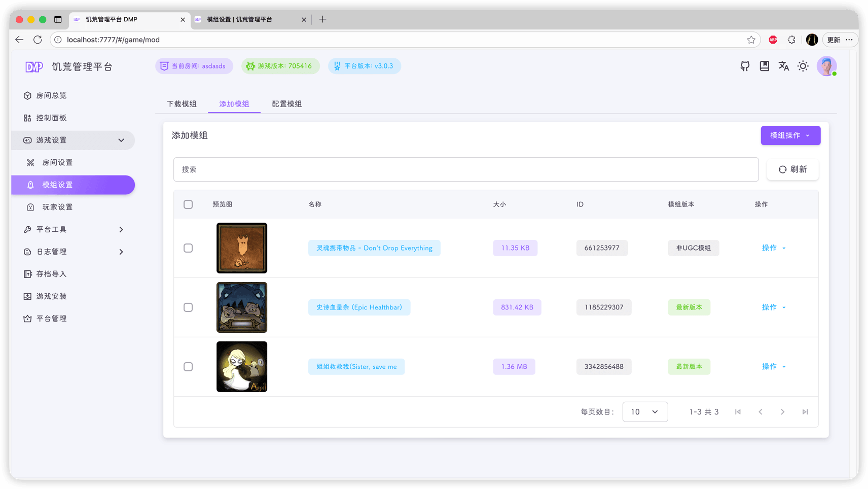Check the select-all checkbox in table header
Screen dimensions: 868x489
188,204
